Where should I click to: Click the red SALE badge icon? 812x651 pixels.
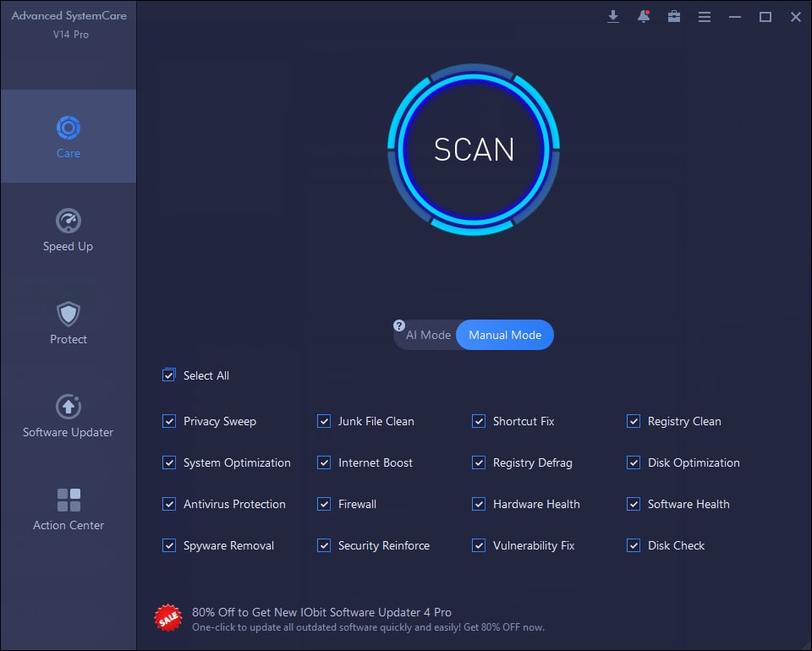168,618
